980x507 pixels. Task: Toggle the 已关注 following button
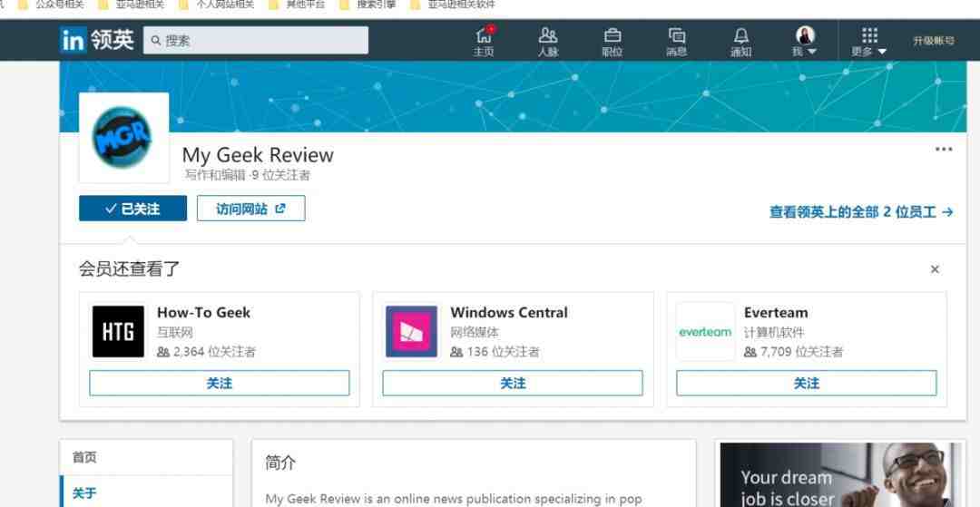[132, 209]
